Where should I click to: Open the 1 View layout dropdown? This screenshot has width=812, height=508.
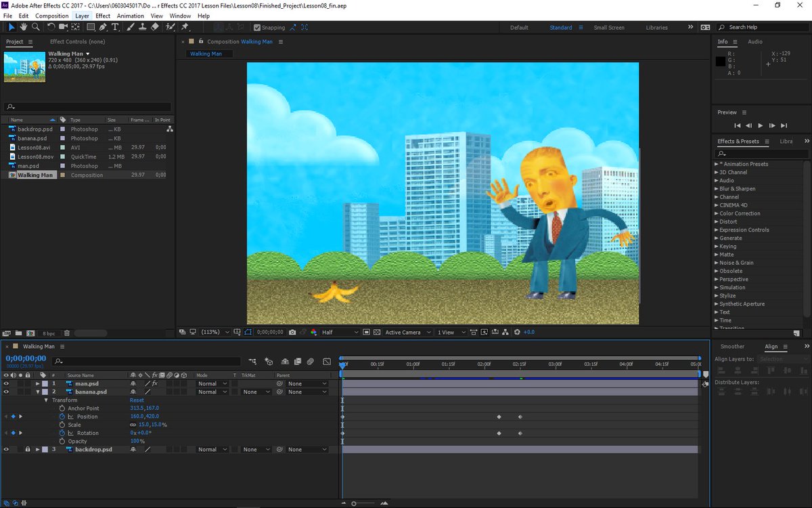pyautogui.click(x=451, y=333)
